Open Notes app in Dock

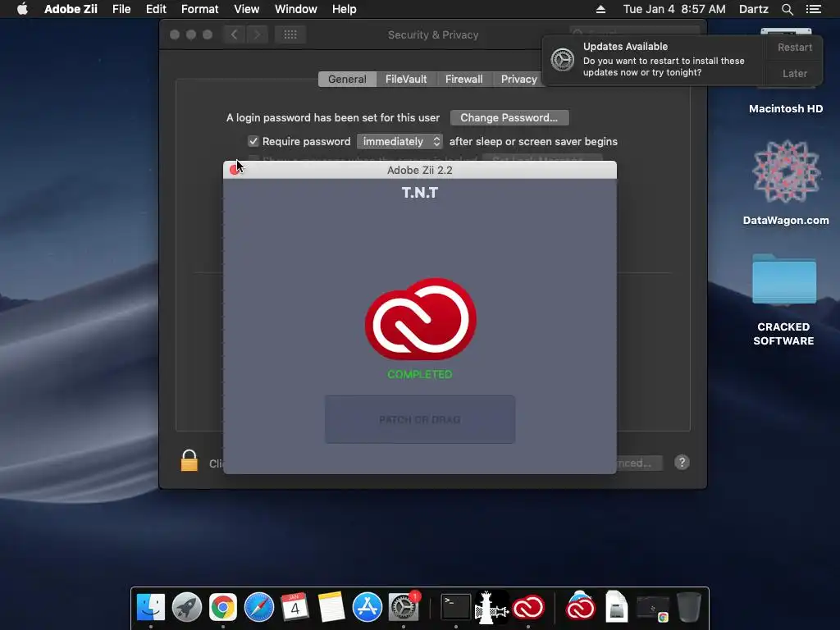click(331, 607)
